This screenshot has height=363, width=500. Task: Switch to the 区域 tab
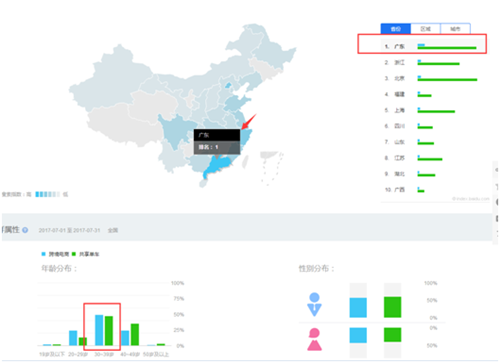426,29
